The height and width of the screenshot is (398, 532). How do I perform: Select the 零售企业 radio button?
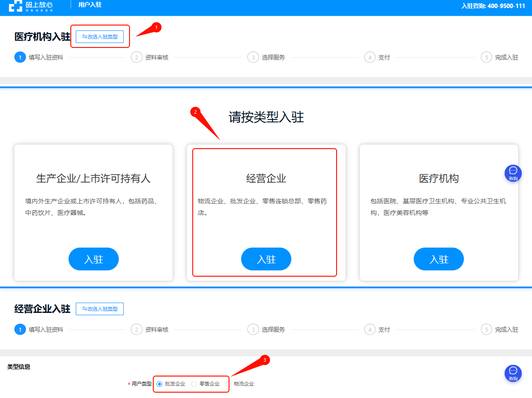pos(194,384)
